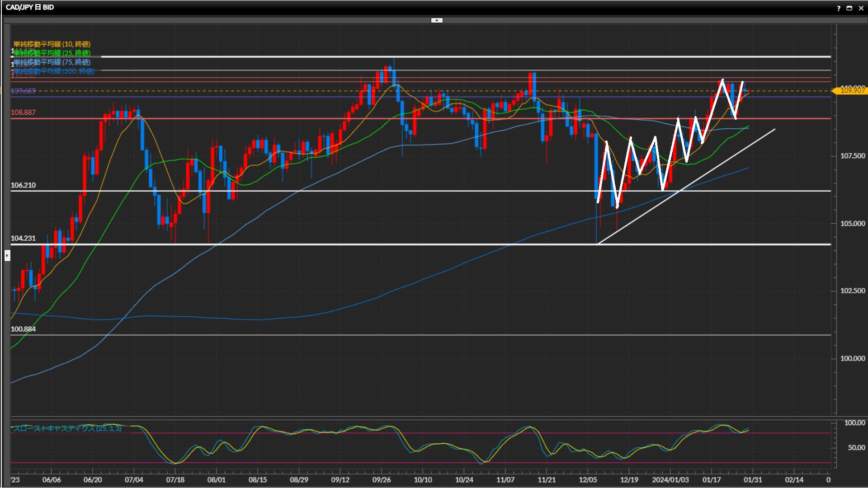The image size is (868, 488).
Task: Click the 109.689 dashed price line label
Action: coord(24,91)
